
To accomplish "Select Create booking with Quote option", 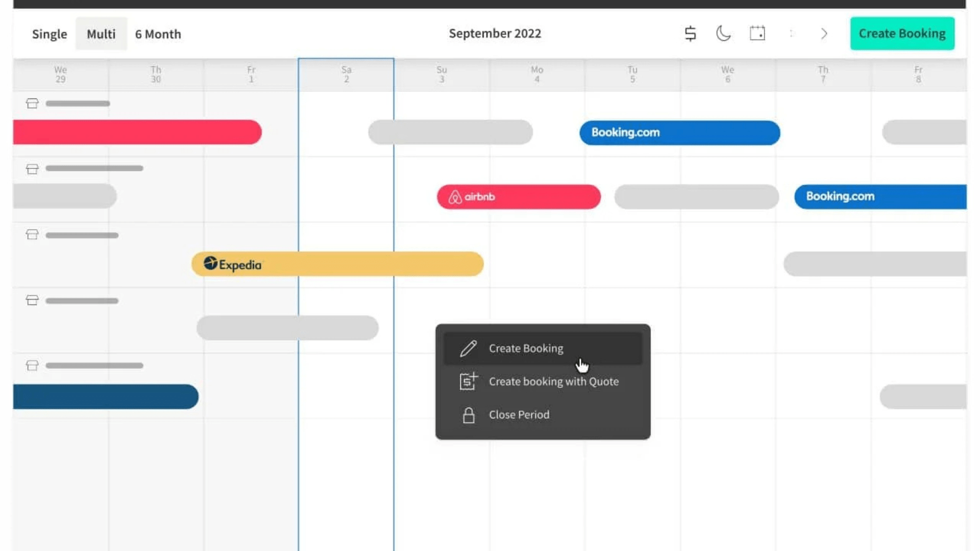I will coord(553,382).
